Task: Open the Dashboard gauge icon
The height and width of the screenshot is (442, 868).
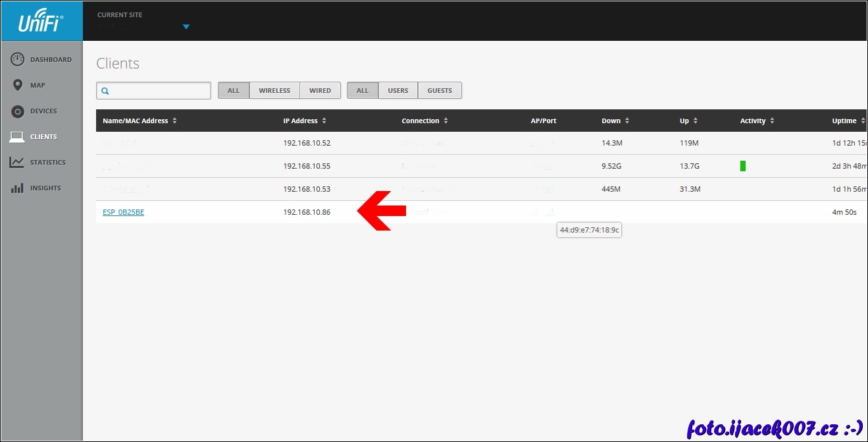Action: (18, 59)
